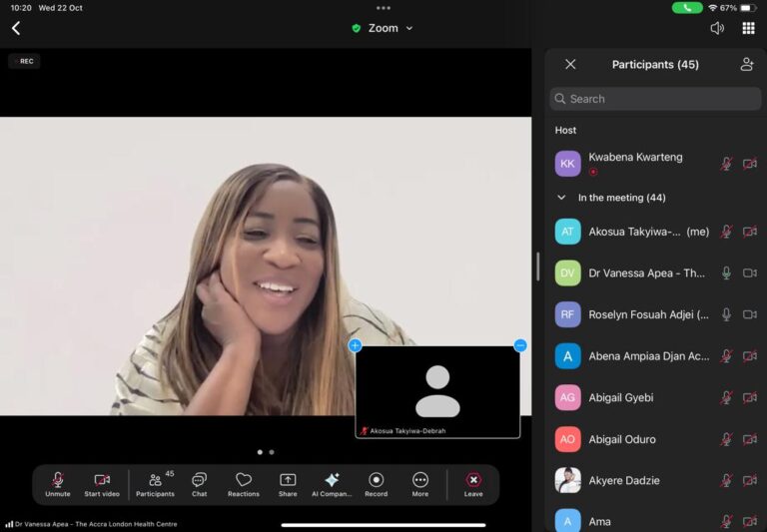Collapse the In the meeting list
The width and height of the screenshot is (767, 532).
pos(561,198)
